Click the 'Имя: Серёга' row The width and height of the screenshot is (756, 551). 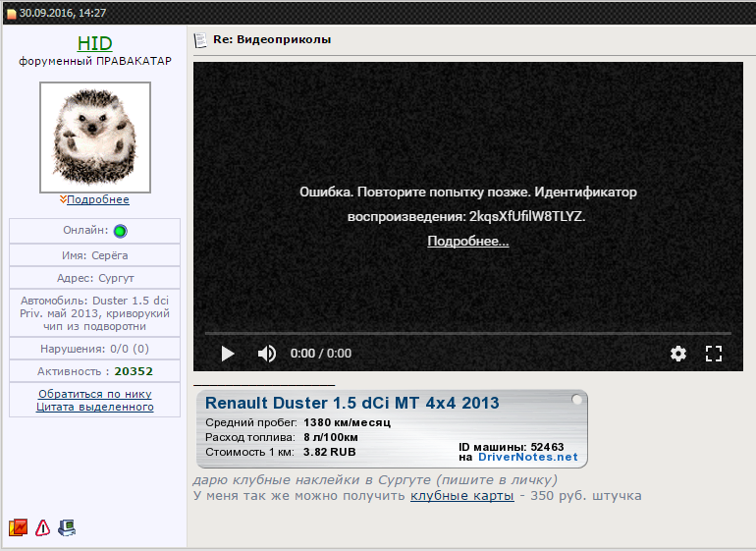(x=95, y=255)
